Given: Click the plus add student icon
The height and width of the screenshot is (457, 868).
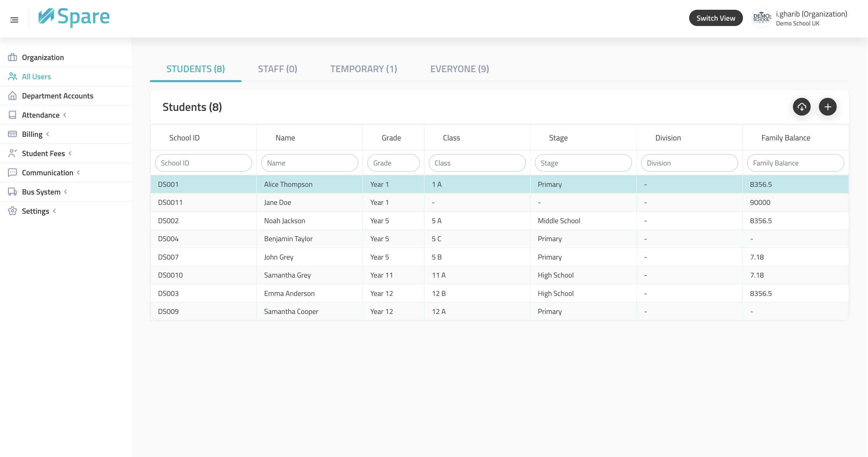Looking at the screenshot, I should point(827,107).
